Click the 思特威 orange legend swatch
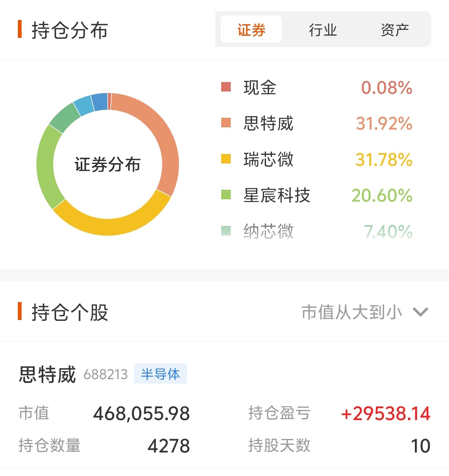 pyautogui.click(x=226, y=123)
